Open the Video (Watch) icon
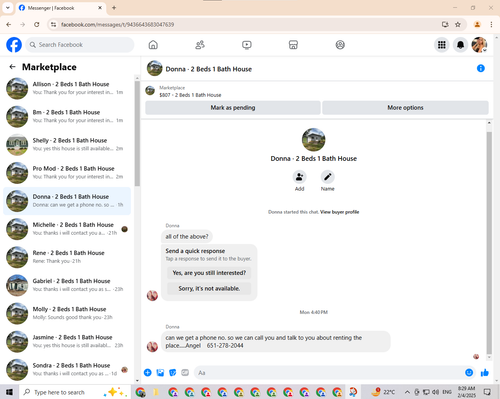The width and height of the screenshot is (500, 399). pos(247,45)
